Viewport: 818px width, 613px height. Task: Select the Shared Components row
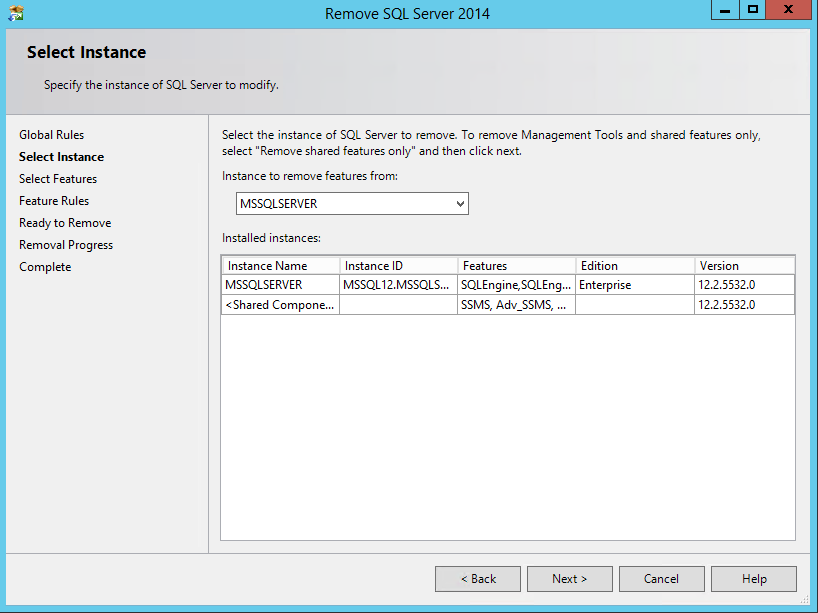(x=280, y=305)
